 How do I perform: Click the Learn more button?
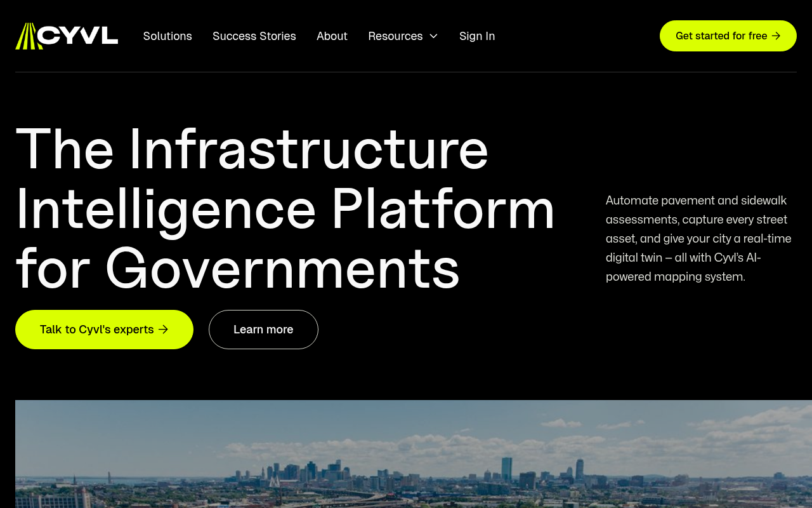click(x=263, y=329)
